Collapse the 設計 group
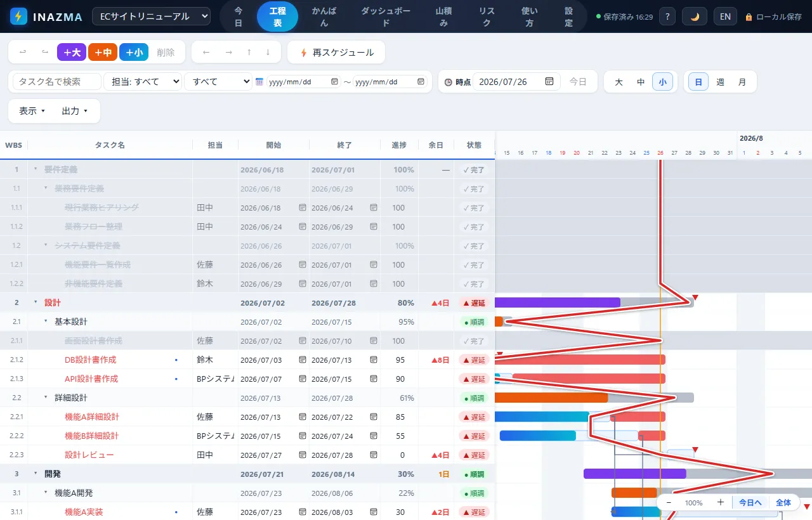812x520 pixels. [x=36, y=302]
